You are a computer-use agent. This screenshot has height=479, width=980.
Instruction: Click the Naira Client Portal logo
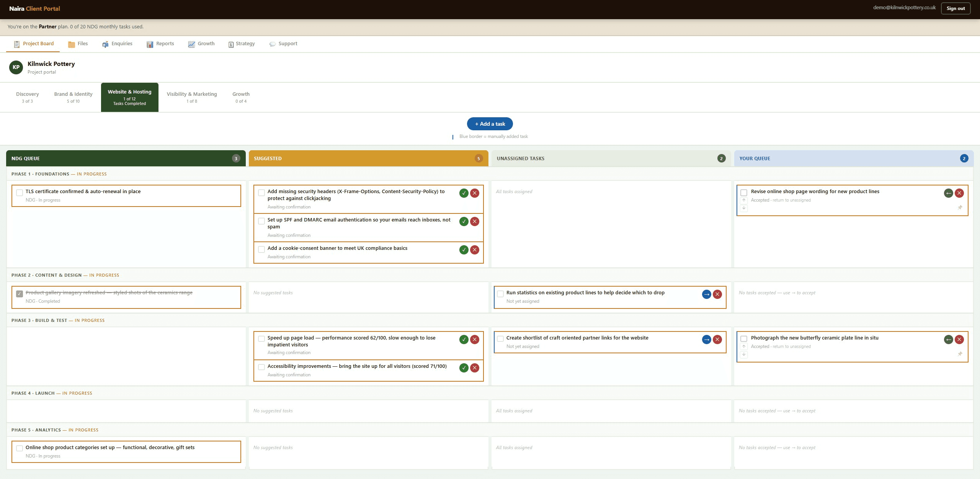click(x=34, y=8)
